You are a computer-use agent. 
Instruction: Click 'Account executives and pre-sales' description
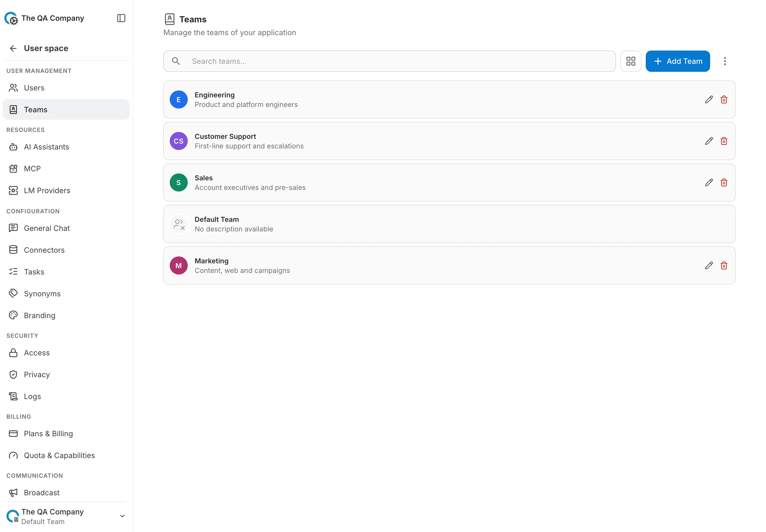pos(250,188)
